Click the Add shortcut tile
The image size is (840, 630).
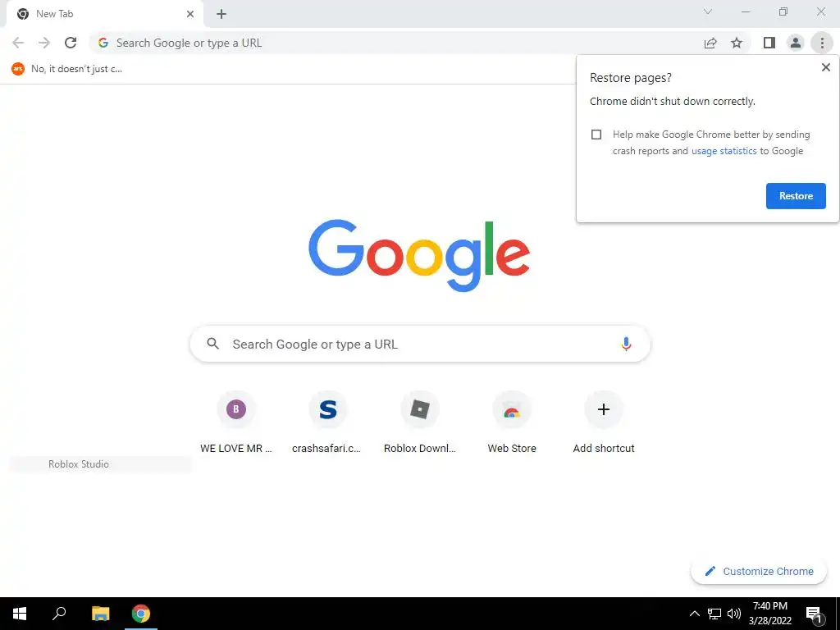(x=604, y=422)
